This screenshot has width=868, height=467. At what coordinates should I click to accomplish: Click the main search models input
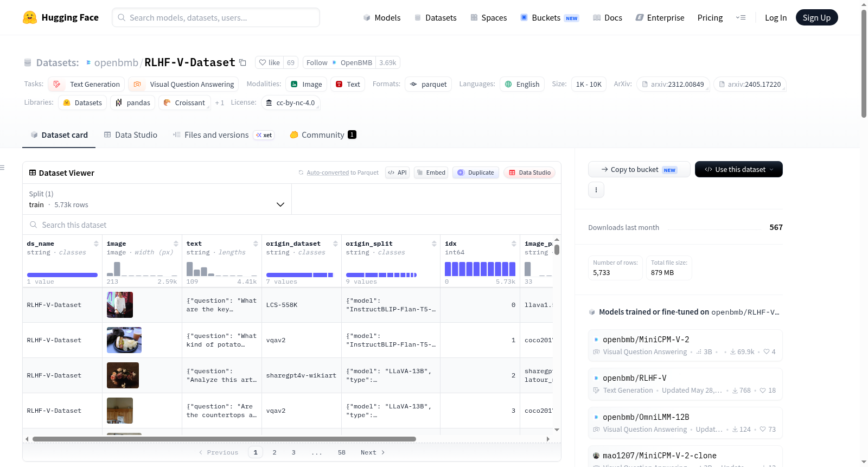tap(216, 17)
